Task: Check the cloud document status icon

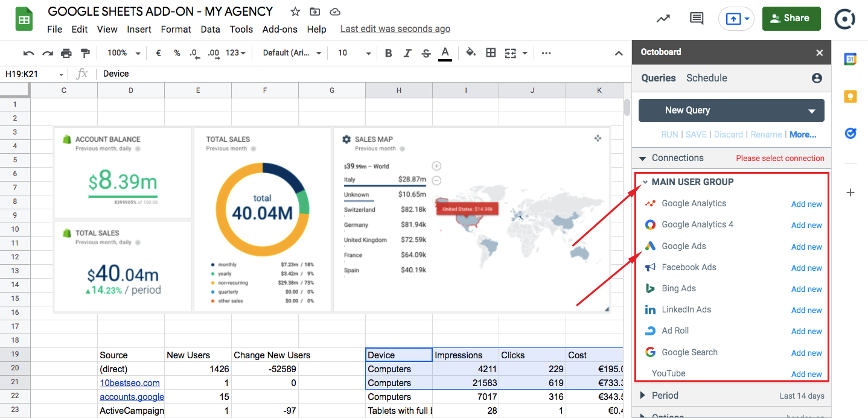Action: coord(335,11)
